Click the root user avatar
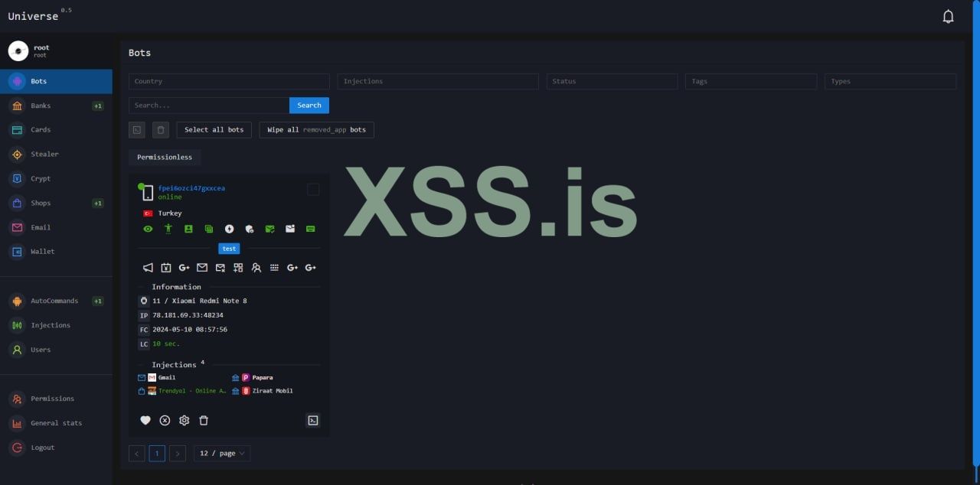The height and width of the screenshot is (485, 980). pos(18,50)
